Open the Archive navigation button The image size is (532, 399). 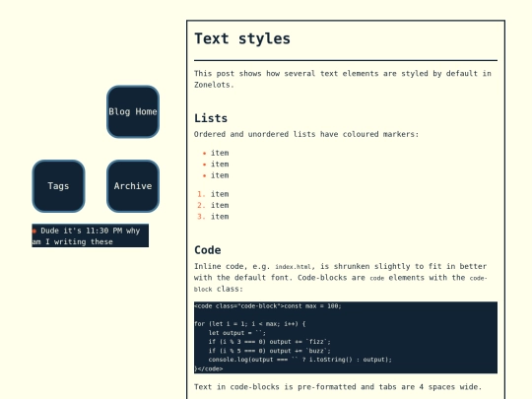(x=133, y=186)
